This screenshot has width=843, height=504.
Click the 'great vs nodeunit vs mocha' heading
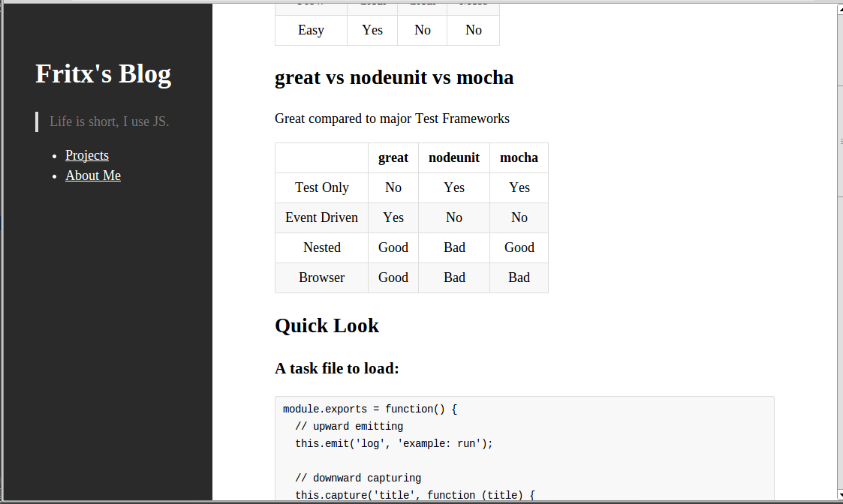point(394,77)
